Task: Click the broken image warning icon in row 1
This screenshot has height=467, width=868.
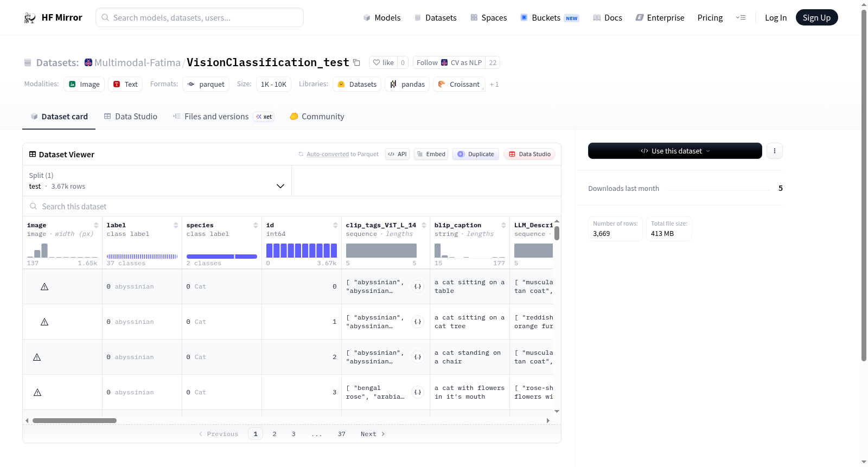Action: point(44,322)
